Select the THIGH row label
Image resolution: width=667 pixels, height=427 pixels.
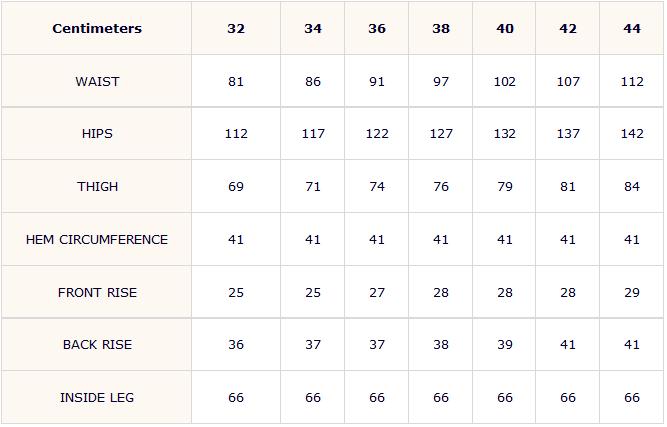97,187
